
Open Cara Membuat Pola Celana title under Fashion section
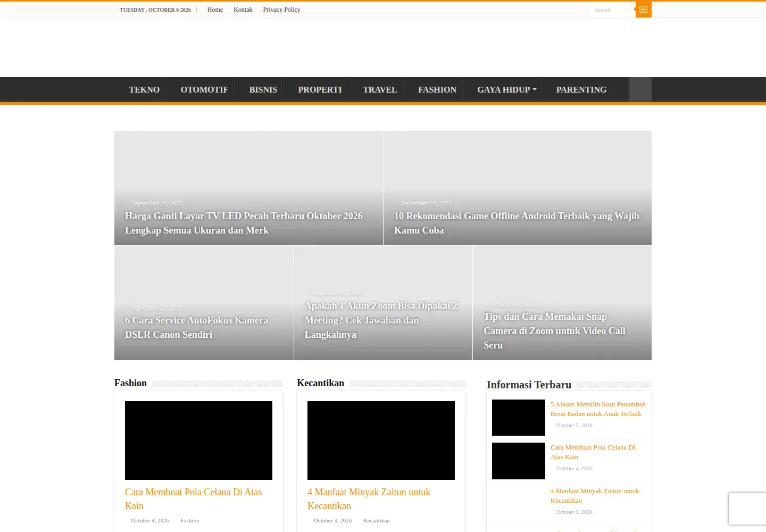point(193,499)
